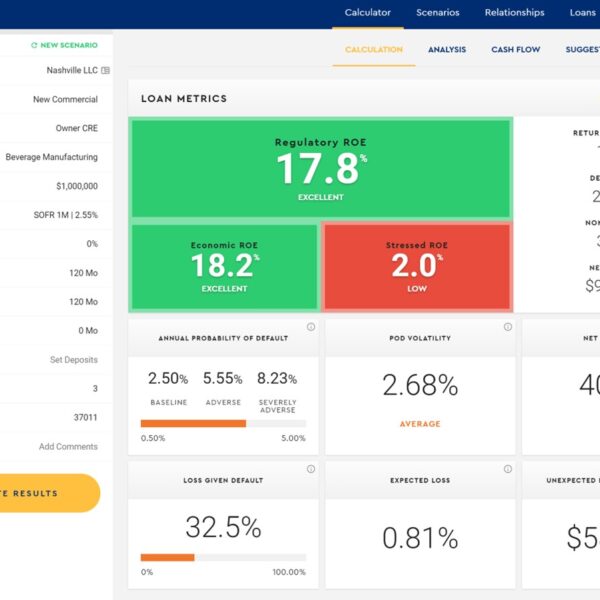
Task: Click the $1,000,000 loan amount field
Action: [77, 186]
